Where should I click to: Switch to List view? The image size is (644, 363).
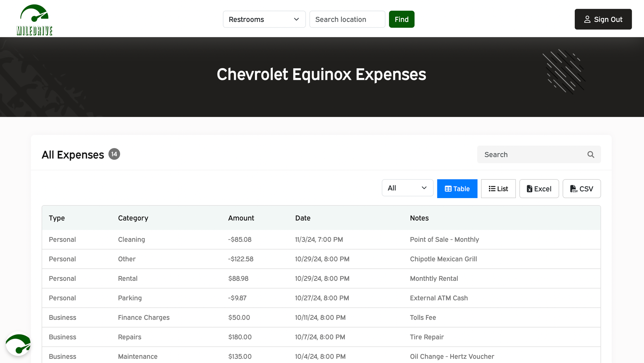click(x=498, y=189)
